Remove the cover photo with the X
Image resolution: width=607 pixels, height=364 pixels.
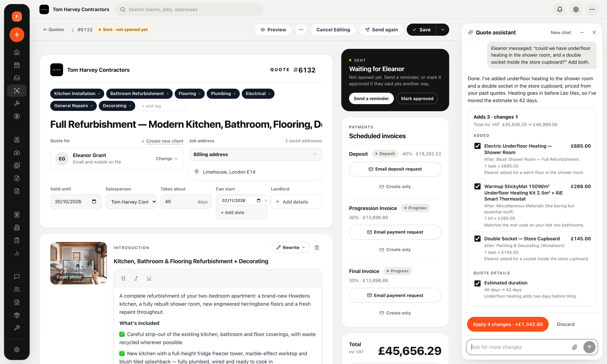[99, 249]
